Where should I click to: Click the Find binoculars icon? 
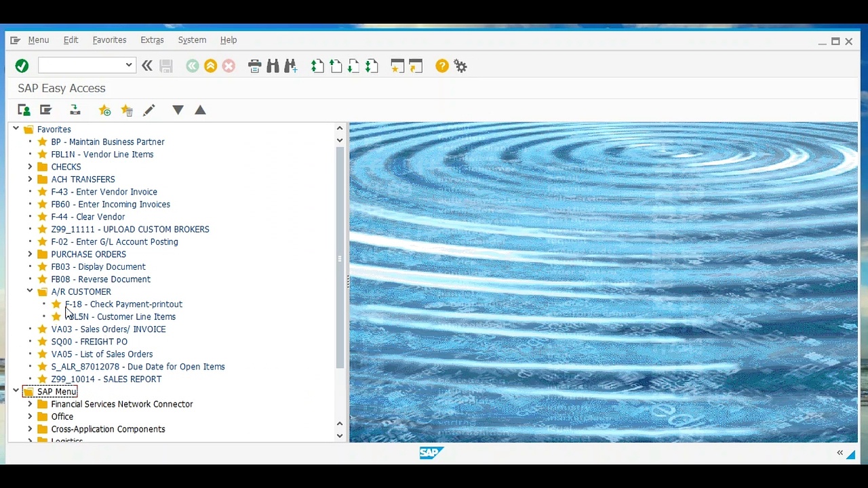(x=273, y=66)
